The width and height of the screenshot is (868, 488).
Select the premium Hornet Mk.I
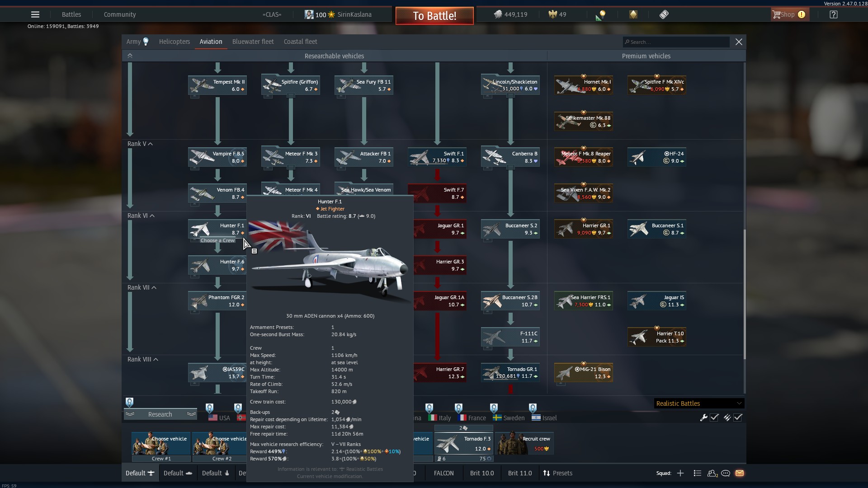click(584, 85)
